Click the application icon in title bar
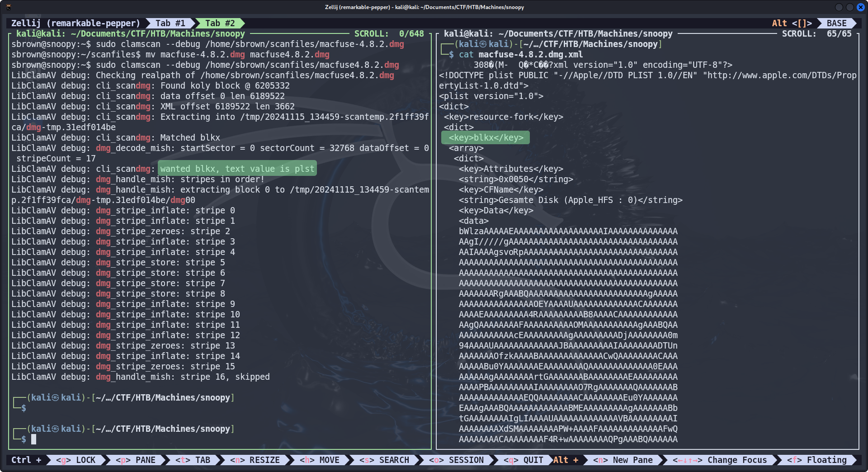 [x=8, y=7]
